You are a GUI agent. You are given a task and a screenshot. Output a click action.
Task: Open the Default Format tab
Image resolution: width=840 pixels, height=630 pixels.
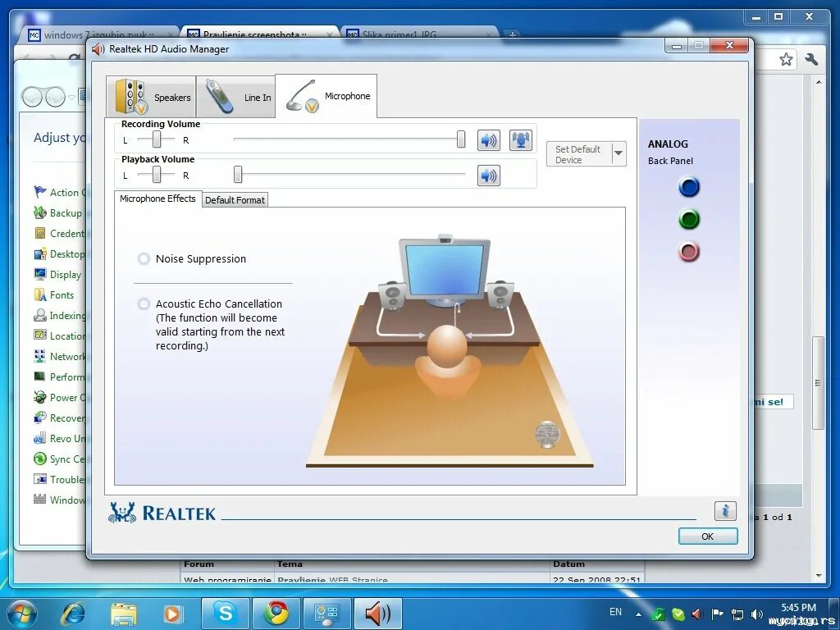(235, 200)
